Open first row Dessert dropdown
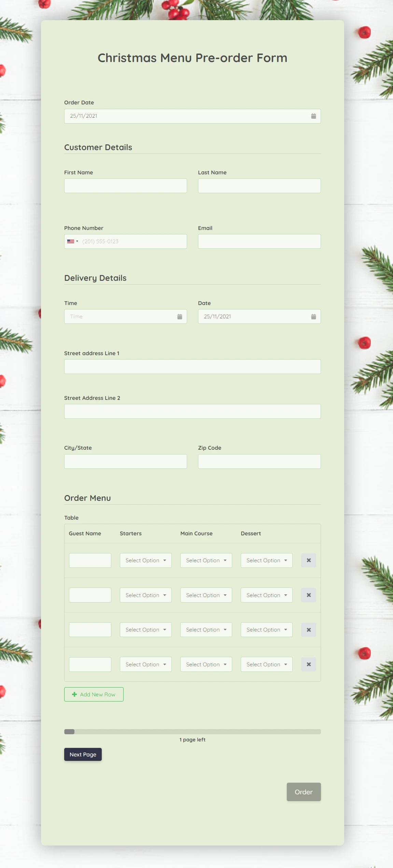 coord(267,560)
